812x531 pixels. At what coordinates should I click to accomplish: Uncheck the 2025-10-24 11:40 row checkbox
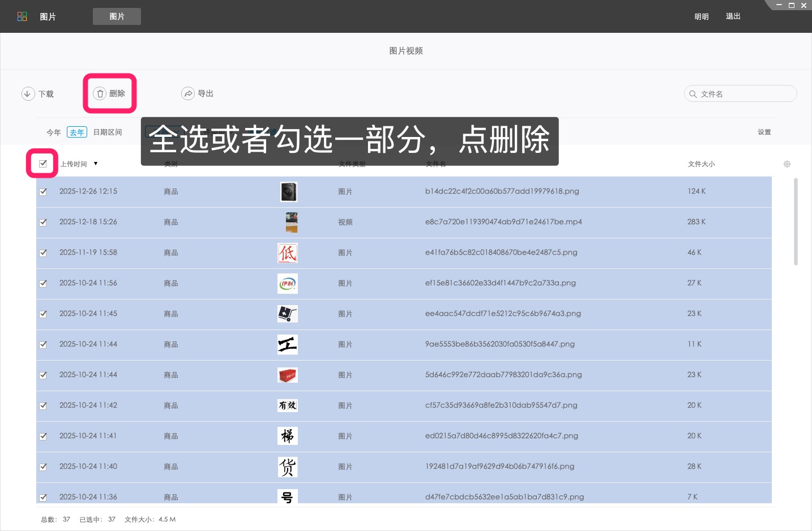(x=43, y=467)
